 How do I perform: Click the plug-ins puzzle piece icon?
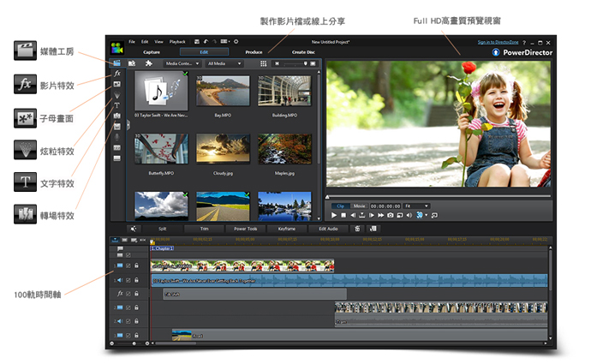pos(148,63)
